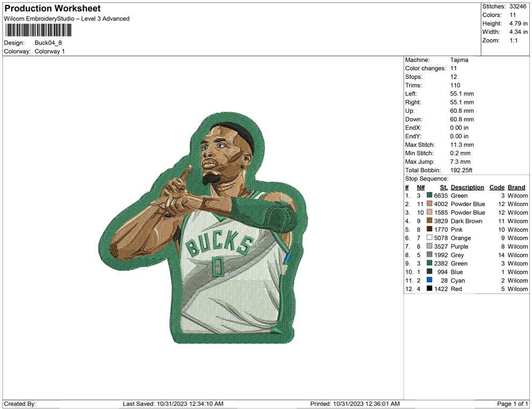Choose the Grey 1992 color swatch
This screenshot has width=532, height=409.
click(x=429, y=254)
